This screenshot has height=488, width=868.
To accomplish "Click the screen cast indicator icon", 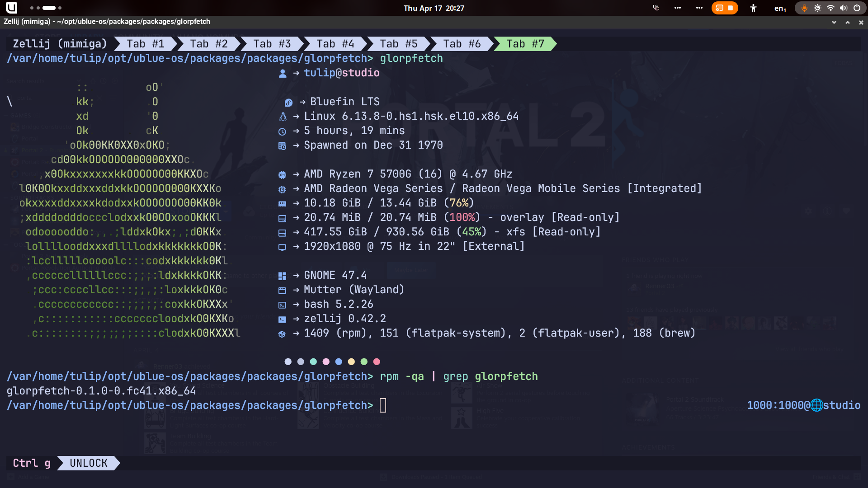I will (x=719, y=8).
